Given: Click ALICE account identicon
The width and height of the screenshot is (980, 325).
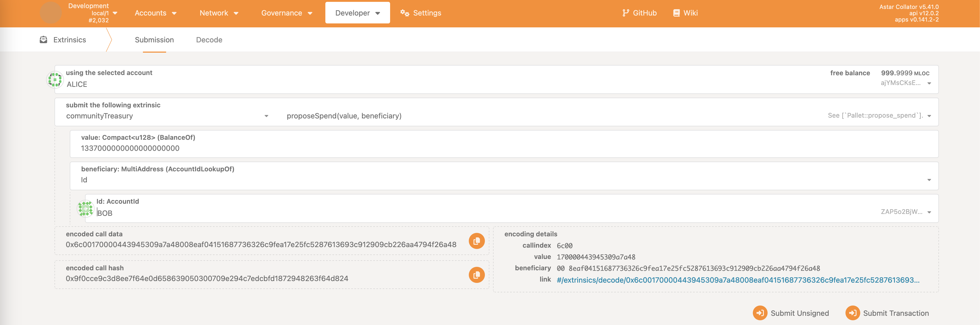Looking at the screenshot, I should [x=55, y=80].
